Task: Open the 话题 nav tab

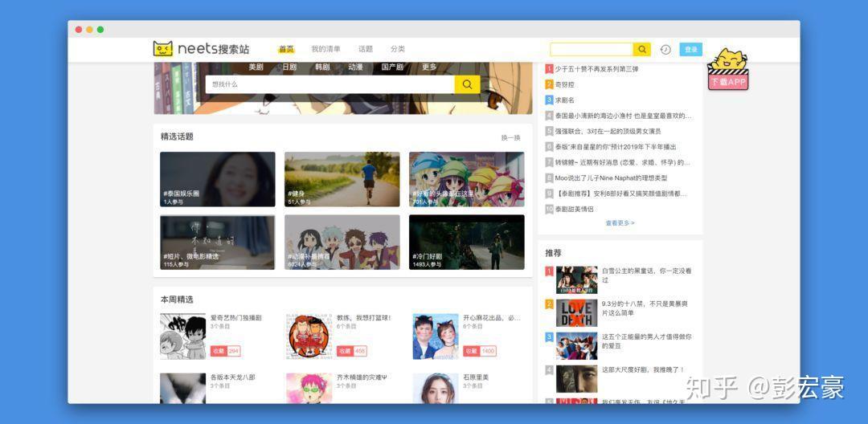Action: tap(366, 49)
